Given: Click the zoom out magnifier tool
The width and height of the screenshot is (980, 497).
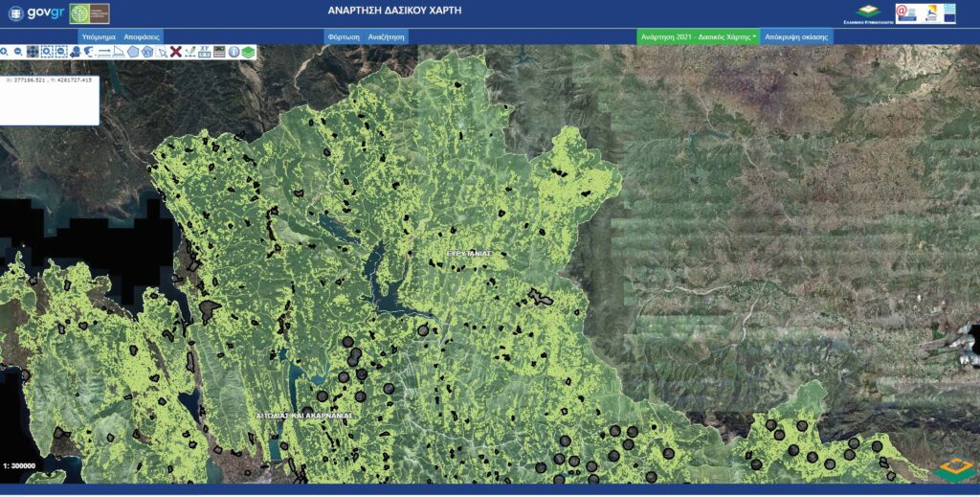Looking at the screenshot, I should [x=18, y=52].
